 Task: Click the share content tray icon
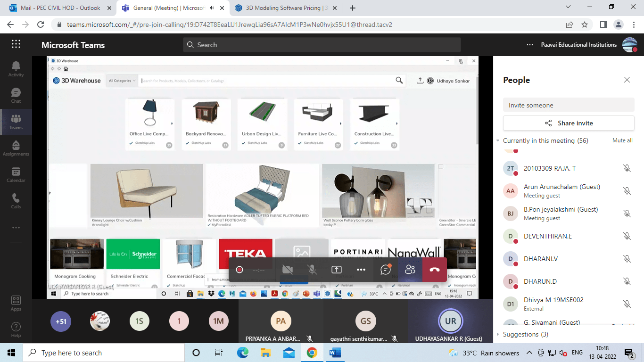click(x=337, y=270)
